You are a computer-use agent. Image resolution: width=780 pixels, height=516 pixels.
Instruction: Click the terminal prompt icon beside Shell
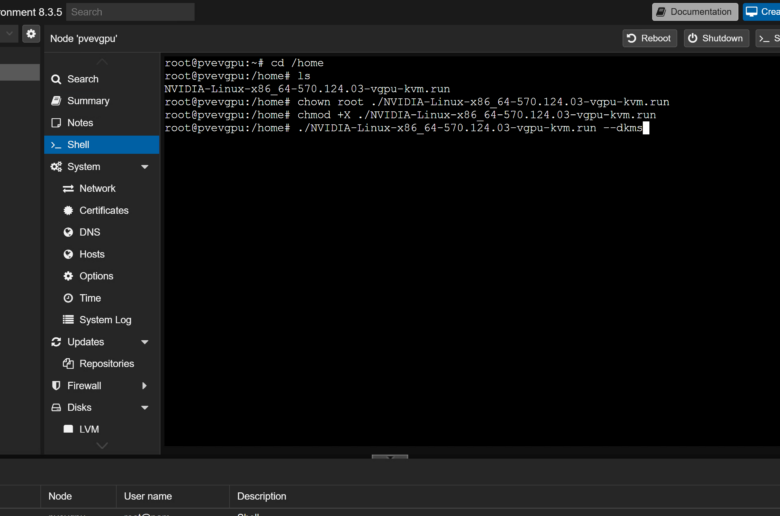click(x=56, y=145)
